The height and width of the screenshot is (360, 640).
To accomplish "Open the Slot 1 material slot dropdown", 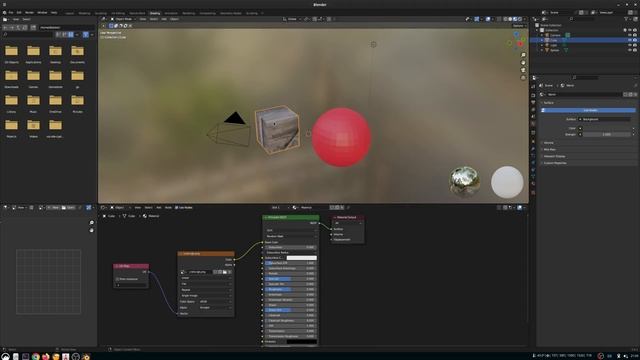I will (280, 207).
